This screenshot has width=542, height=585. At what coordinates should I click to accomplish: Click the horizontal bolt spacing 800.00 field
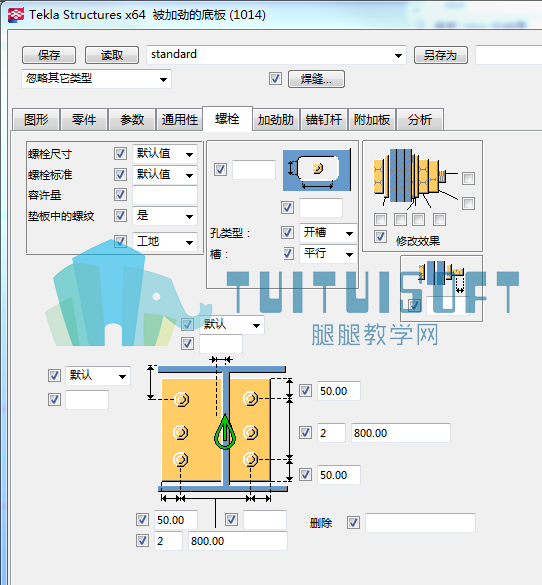[238, 541]
